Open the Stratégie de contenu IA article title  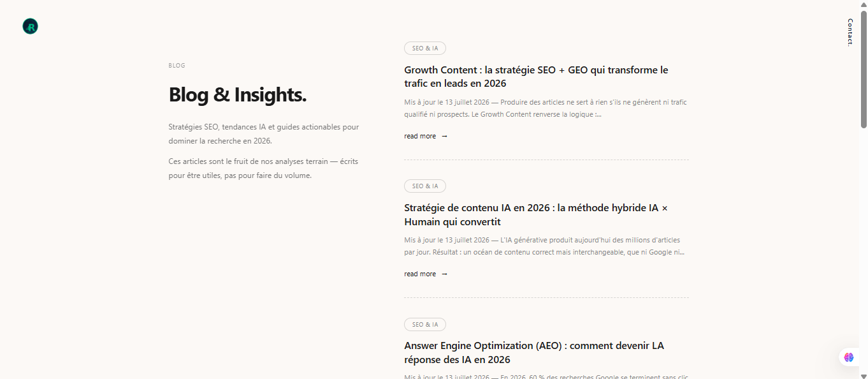pyautogui.click(x=536, y=215)
